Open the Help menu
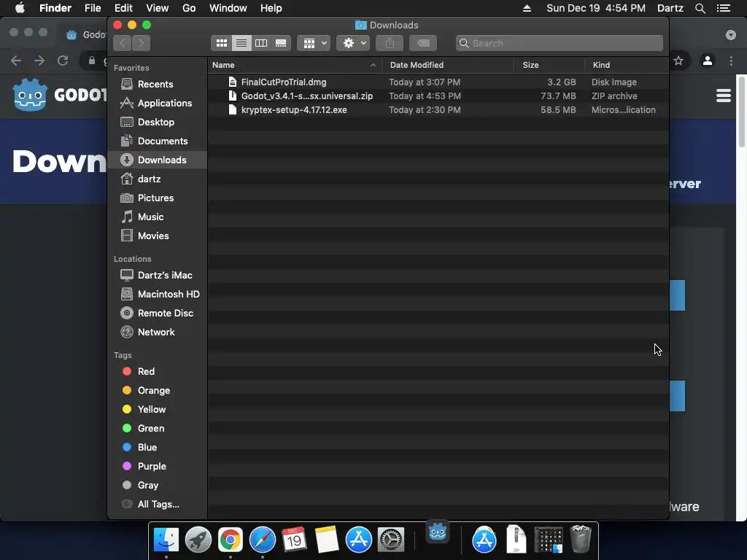The height and width of the screenshot is (560, 747). (271, 8)
